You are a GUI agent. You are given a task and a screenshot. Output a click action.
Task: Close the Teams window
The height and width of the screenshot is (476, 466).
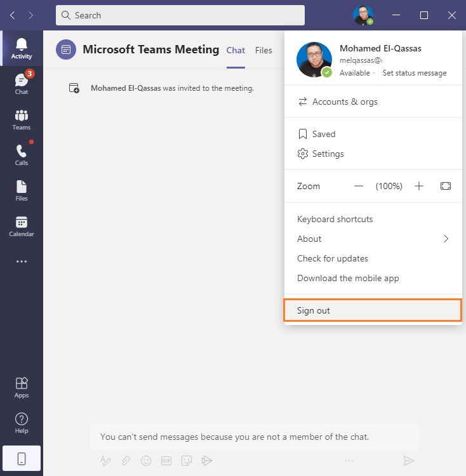[x=452, y=15]
